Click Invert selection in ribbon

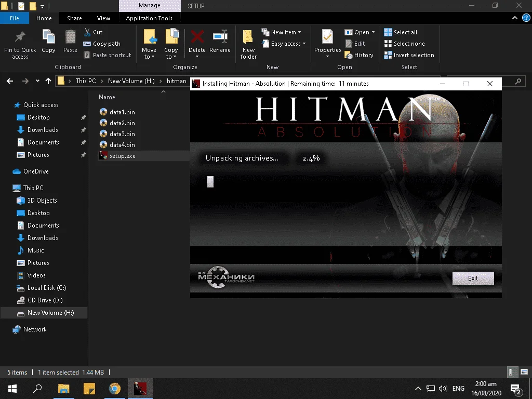409,55
